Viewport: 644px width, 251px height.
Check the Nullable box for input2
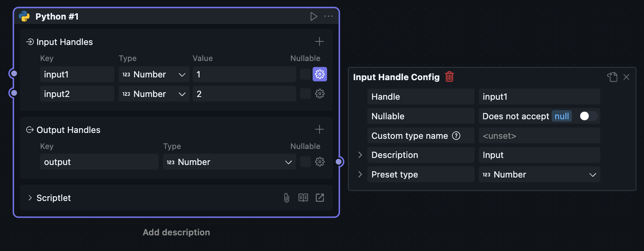(x=305, y=94)
